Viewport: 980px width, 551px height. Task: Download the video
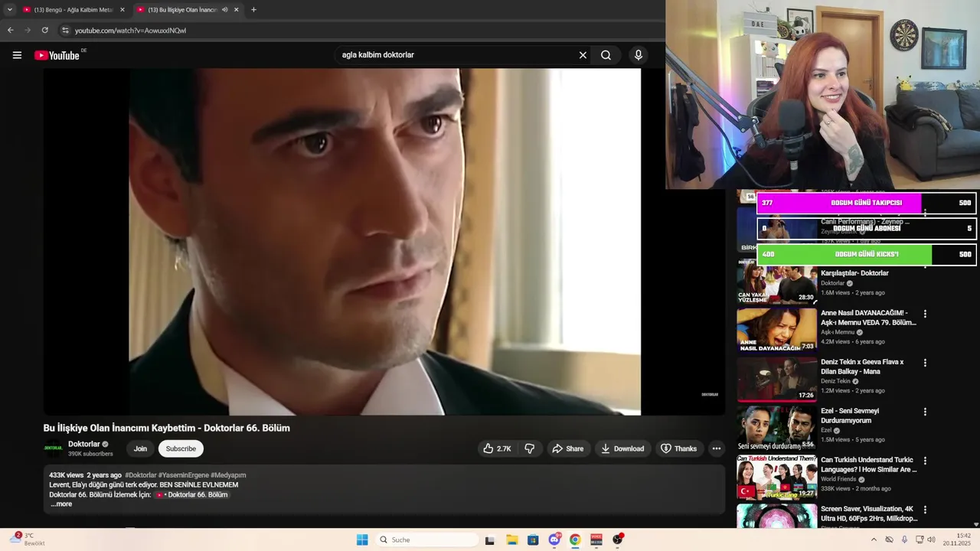[x=622, y=448]
